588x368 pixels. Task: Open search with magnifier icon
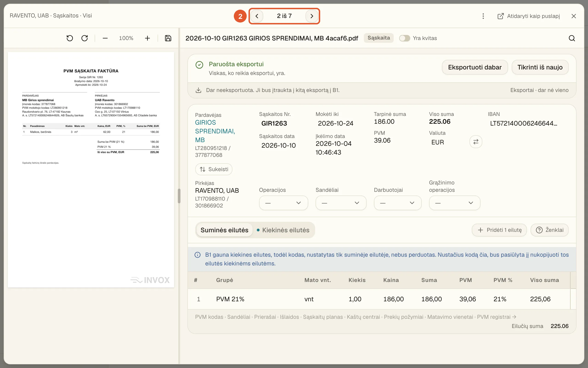[572, 38]
